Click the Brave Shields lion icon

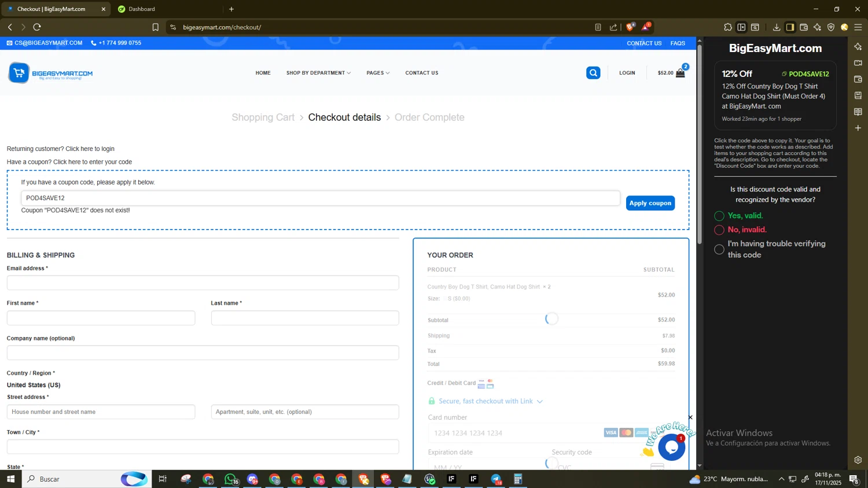tap(630, 27)
